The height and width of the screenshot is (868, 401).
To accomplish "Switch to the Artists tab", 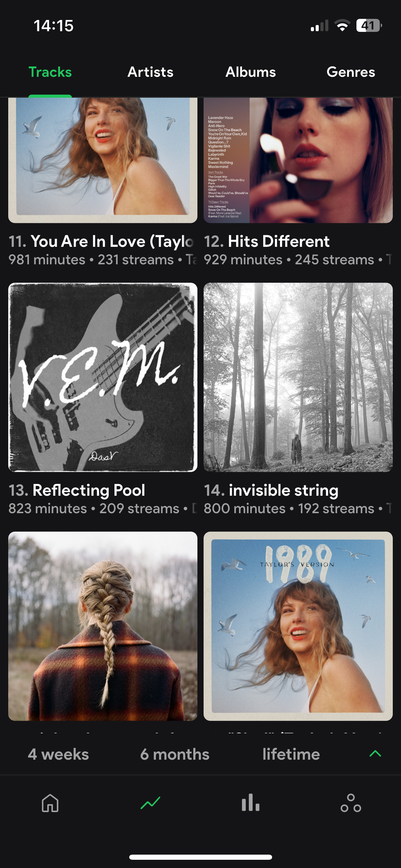I will 150,72.
